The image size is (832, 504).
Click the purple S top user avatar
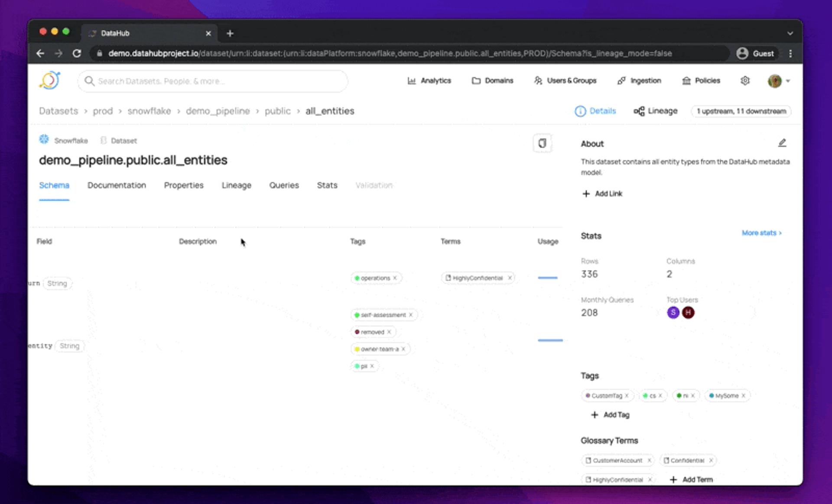[x=673, y=312]
